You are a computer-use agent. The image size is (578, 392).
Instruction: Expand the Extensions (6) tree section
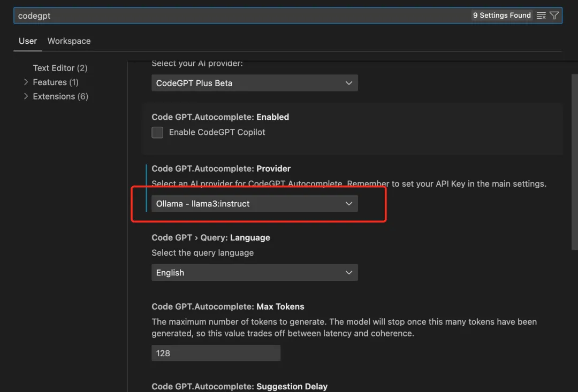[26, 96]
